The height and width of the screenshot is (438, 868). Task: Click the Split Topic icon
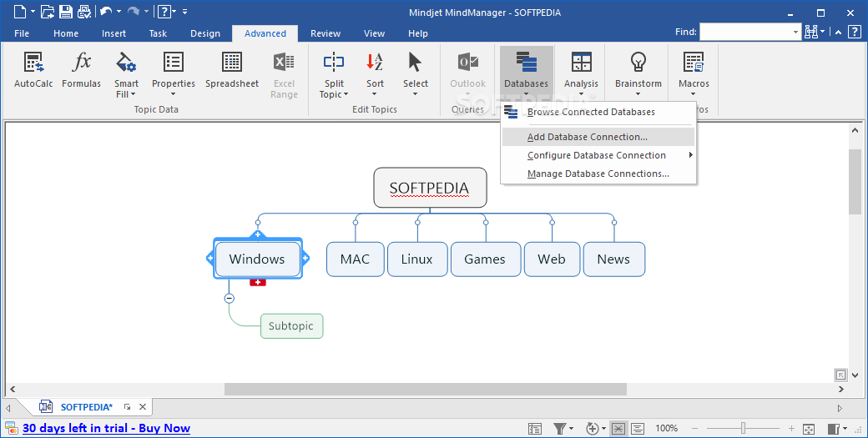pyautogui.click(x=334, y=62)
